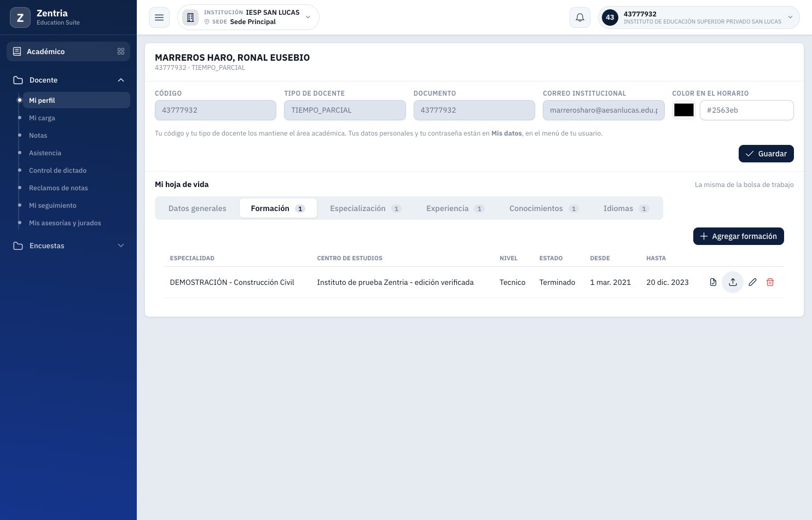Collapse the Docente sidebar section

[x=121, y=80]
